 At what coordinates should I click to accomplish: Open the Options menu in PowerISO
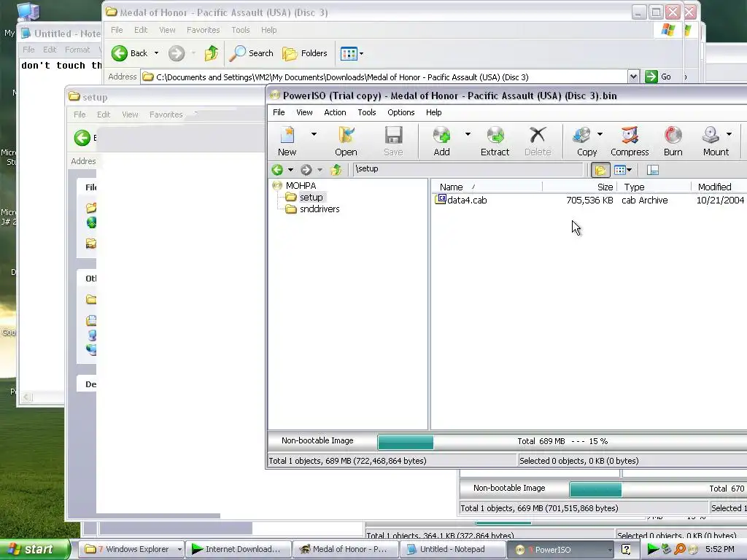tap(400, 112)
